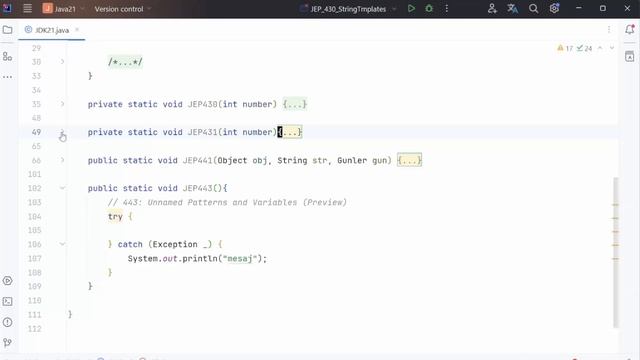Open the Code With Me user icon

(x=492, y=8)
